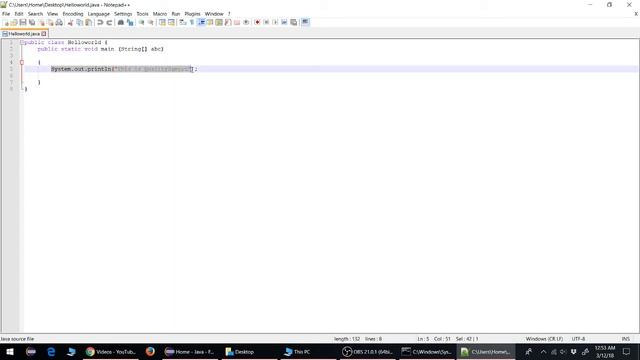Toggle file monitoring eye icon
The height and width of the screenshot is (360, 640).
[246, 22]
